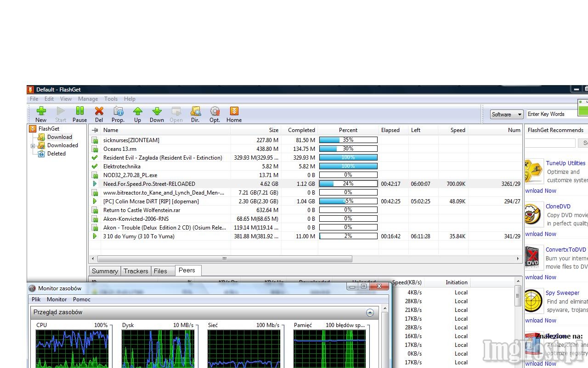Switch to the Trackers tab
The width and height of the screenshot is (588, 368).
[136, 271]
